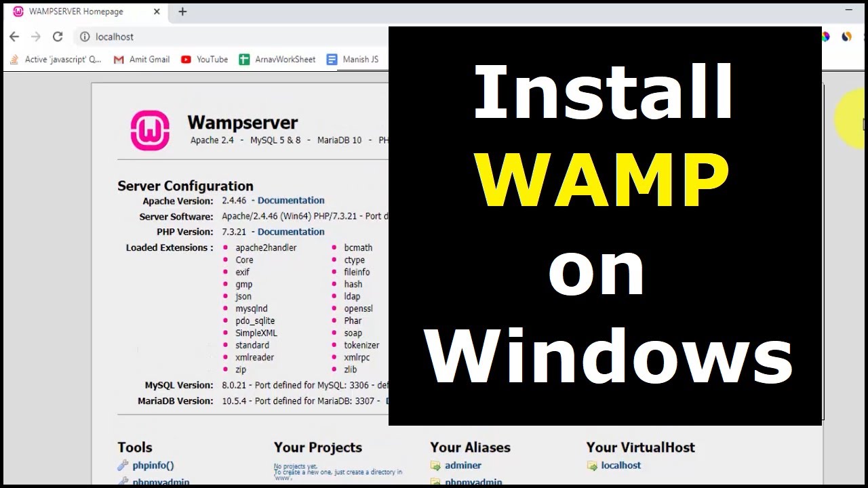This screenshot has width=868, height=488.
Task: Click the mysqlnd extension entry
Action: coord(252,309)
